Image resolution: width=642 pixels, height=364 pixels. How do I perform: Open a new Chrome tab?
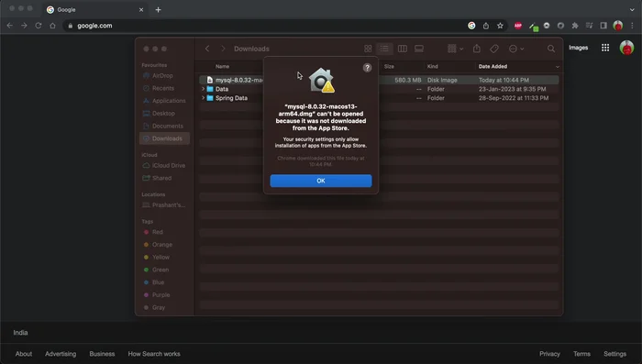158,9
